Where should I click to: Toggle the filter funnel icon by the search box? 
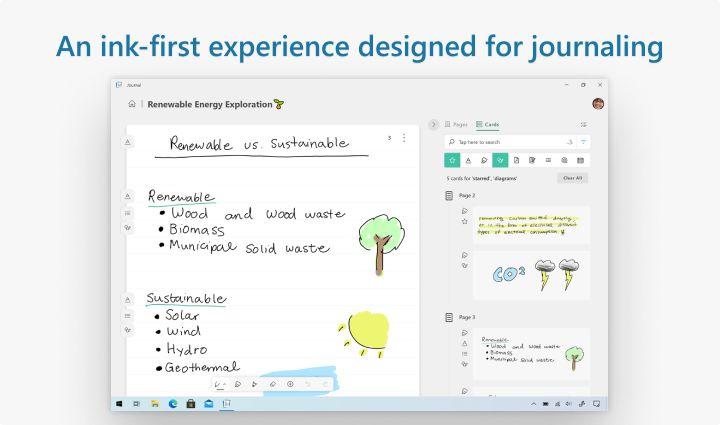tap(584, 142)
